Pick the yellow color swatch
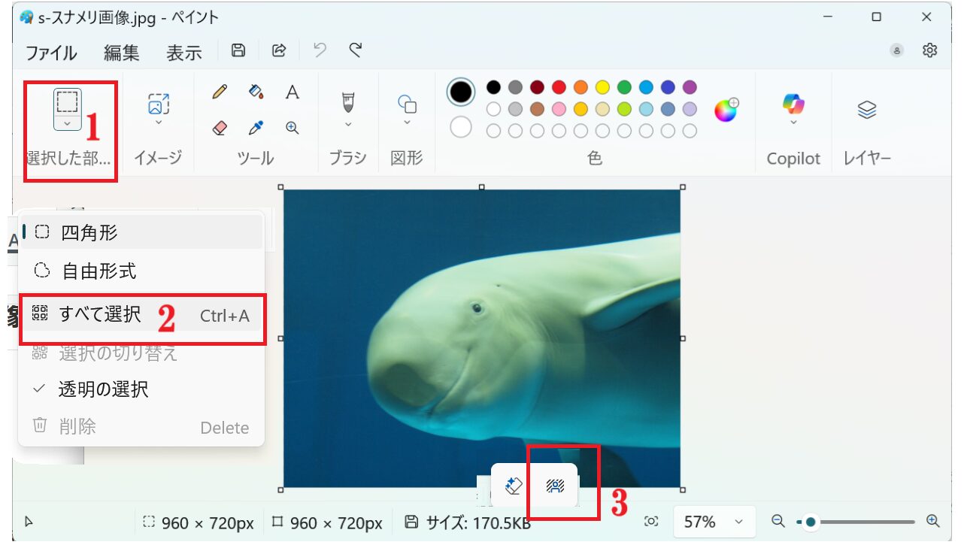The height and width of the screenshot is (560, 973). click(x=602, y=87)
